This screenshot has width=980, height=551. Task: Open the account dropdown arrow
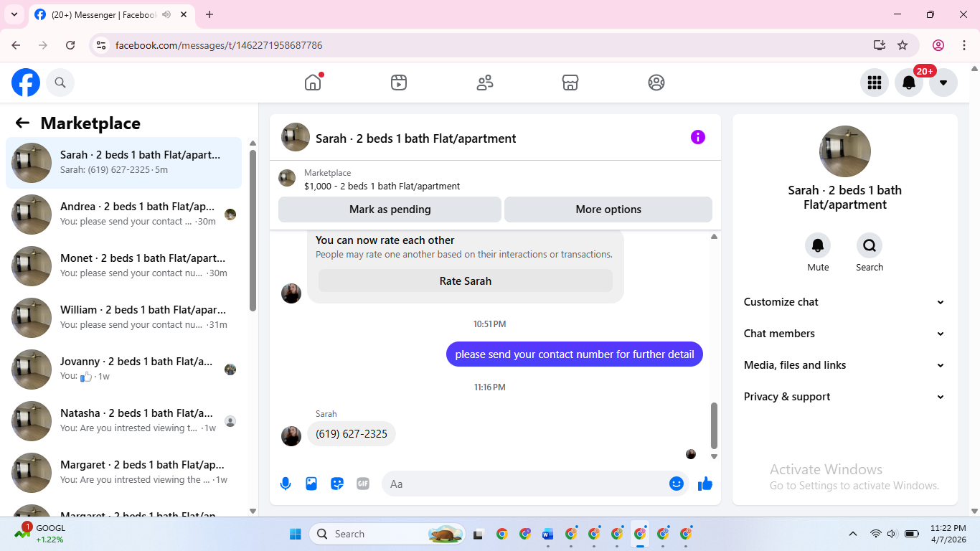pyautogui.click(x=943, y=83)
